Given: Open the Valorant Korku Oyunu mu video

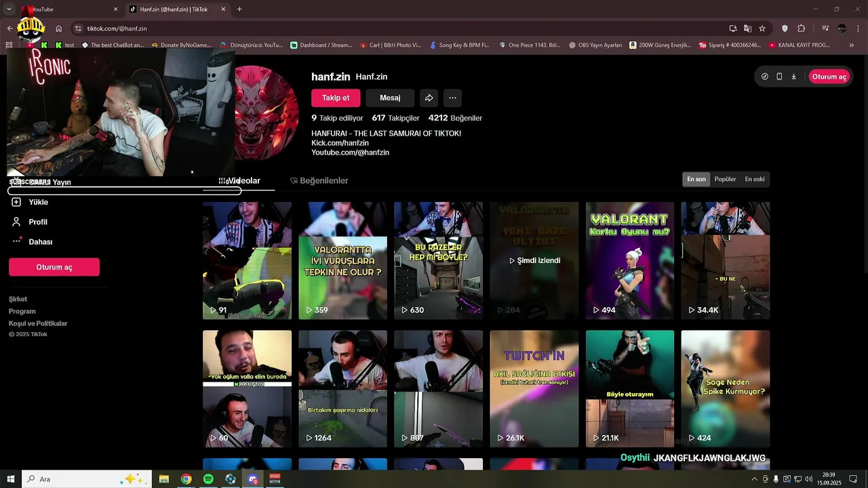Looking at the screenshot, I should pos(630,260).
